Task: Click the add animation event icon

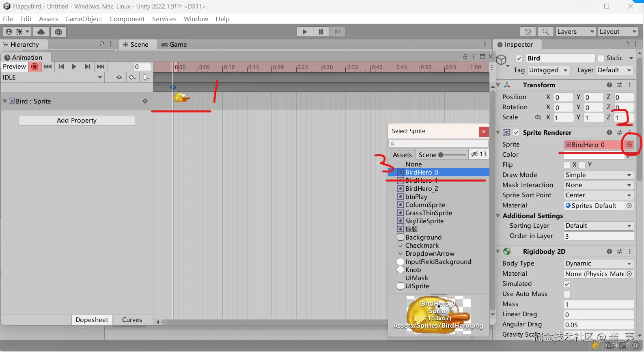Action: (x=146, y=77)
